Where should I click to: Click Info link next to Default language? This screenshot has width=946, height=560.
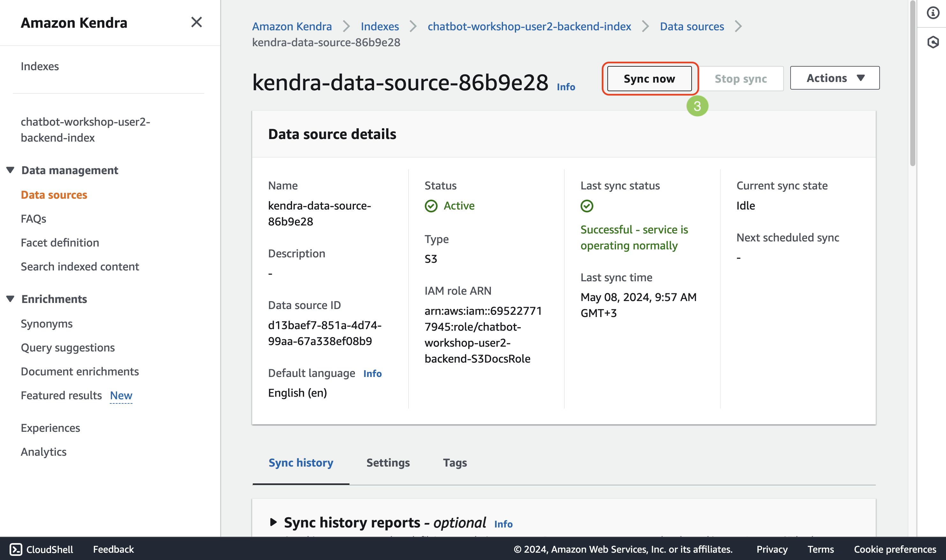click(372, 373)
